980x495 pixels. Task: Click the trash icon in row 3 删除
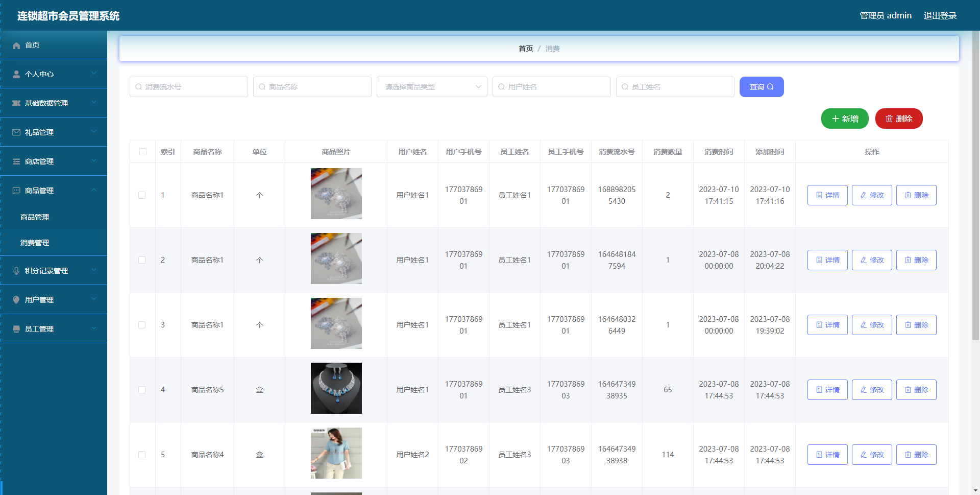coord(908,325)
